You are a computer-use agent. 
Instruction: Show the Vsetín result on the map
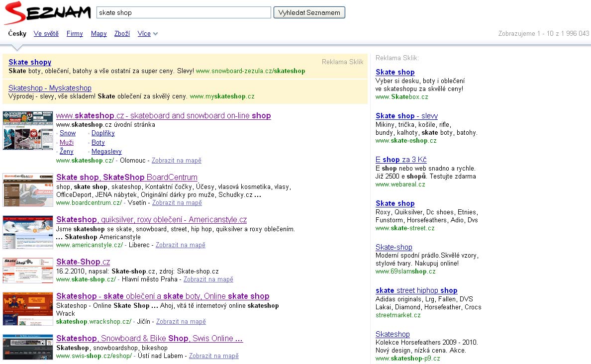[x=177, y=203]
